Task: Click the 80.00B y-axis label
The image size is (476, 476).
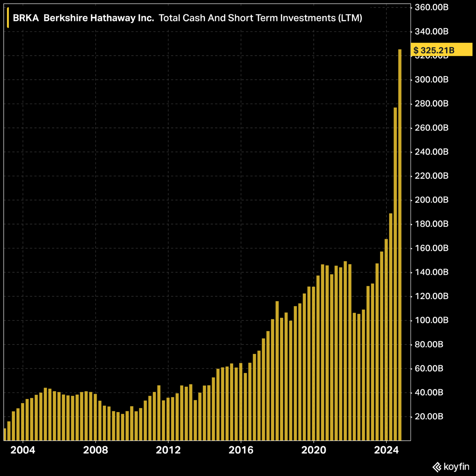Action: (x=429, y=344)
